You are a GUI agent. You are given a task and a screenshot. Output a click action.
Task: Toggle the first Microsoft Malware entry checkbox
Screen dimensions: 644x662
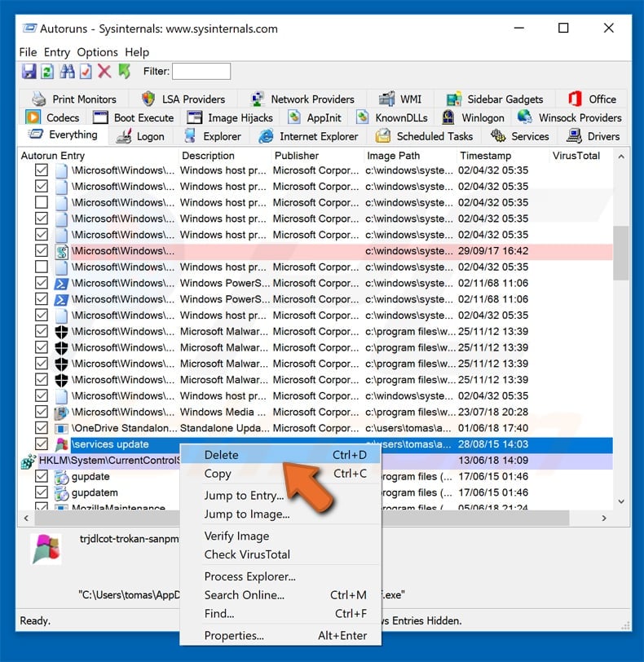coord(42,332)
